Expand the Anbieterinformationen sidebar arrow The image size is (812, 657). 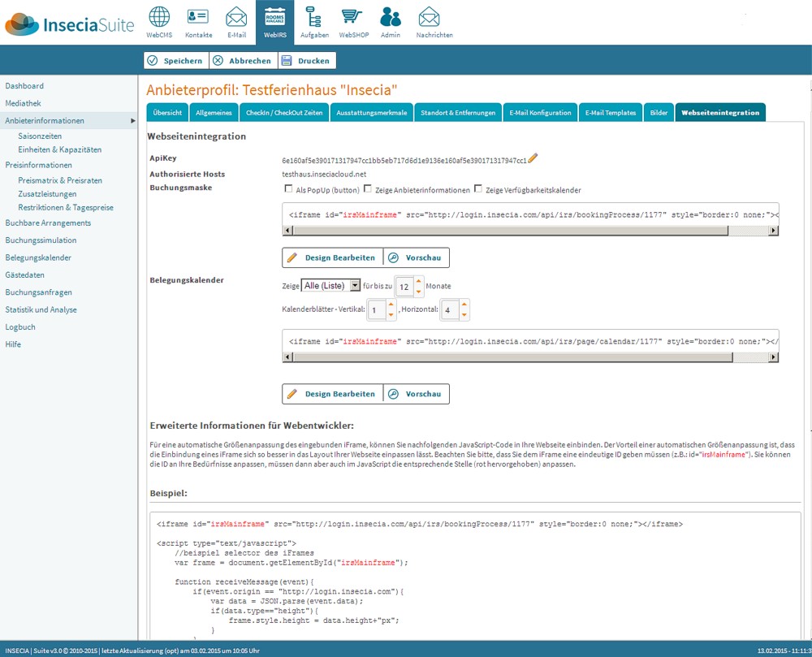click(x=132, y=121)
